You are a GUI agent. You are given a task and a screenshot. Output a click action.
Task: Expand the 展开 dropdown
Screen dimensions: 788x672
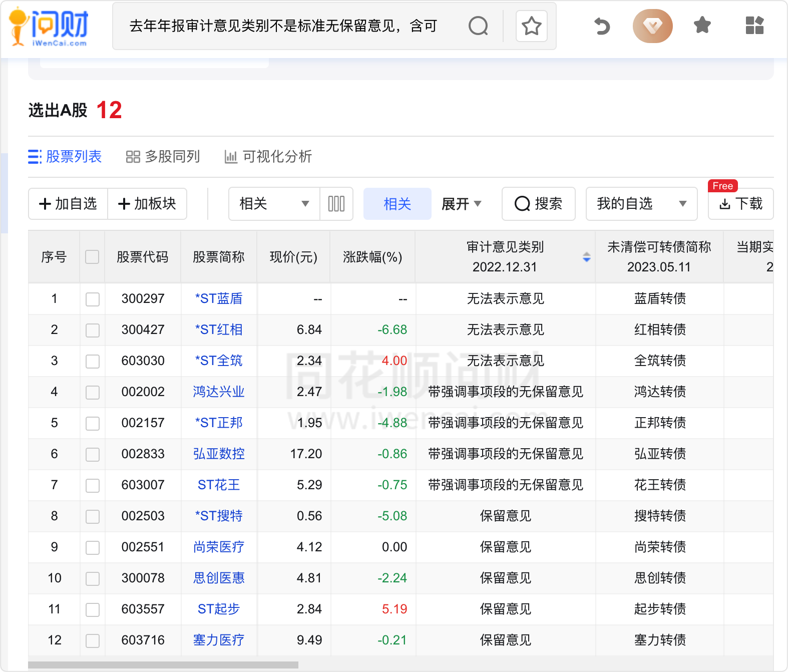click(461, 204)
